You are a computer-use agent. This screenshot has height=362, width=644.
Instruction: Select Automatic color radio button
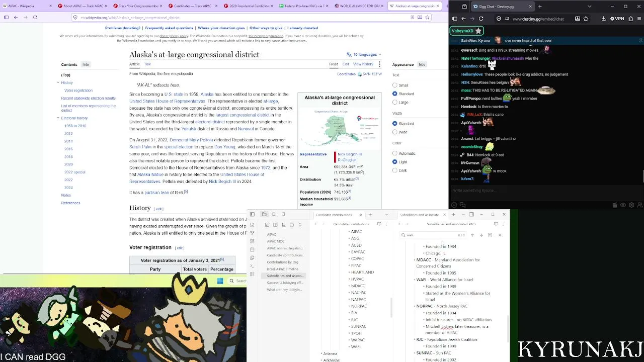coord(395,153)
